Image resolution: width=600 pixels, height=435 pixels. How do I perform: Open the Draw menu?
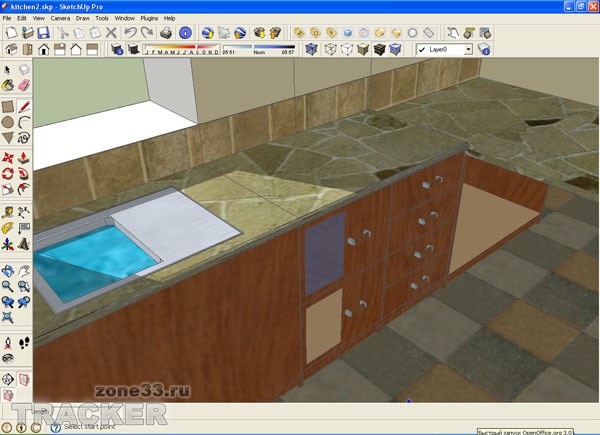click(x=82, y=18)
